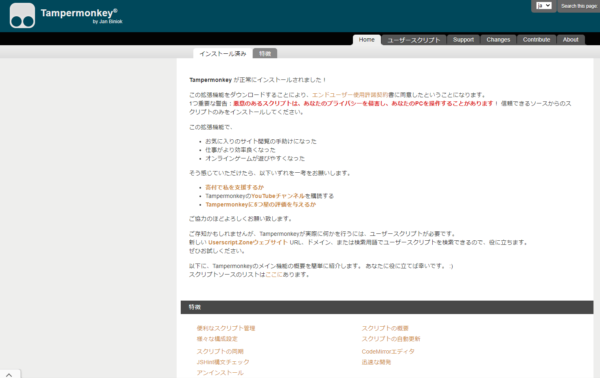Open the エンドユーザー使用許諾契約 link

pos(350,95)
